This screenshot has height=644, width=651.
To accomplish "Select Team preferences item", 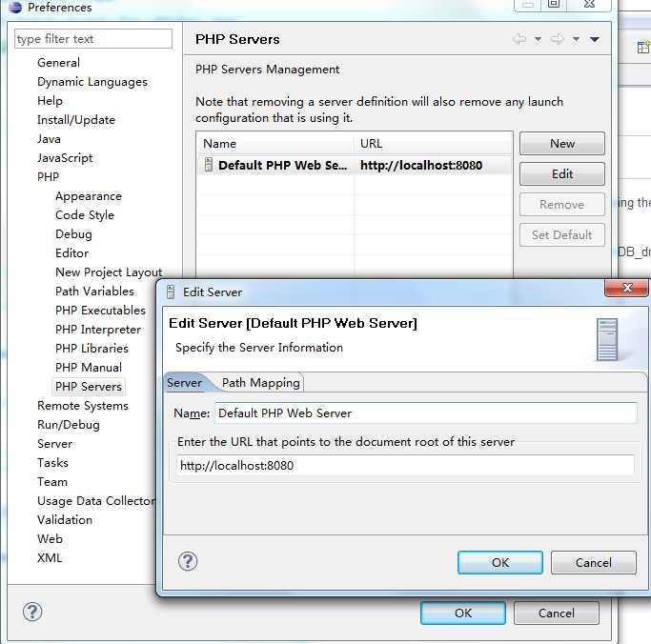I will [x=52, y=482].
